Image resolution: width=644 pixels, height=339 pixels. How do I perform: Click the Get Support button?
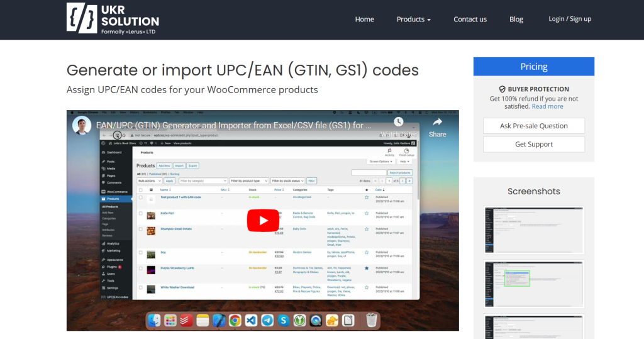click(x=533, y=144)
